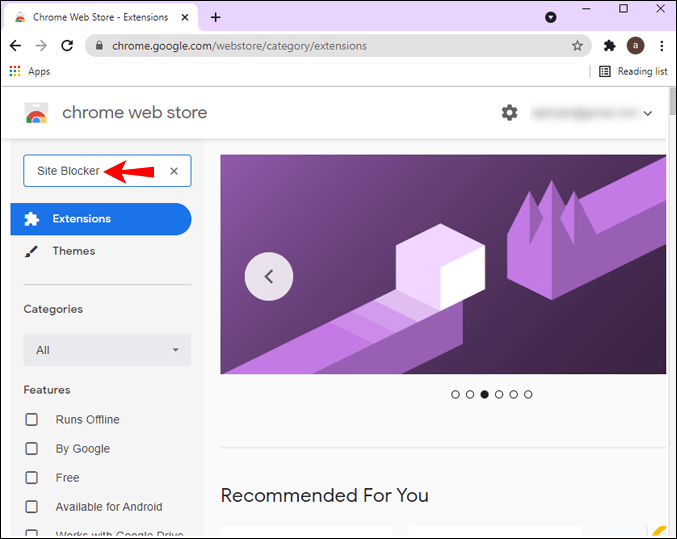Open the Apps grid shortcut
The height and width of the screenshot is (539, 677).
pos(29,71)
